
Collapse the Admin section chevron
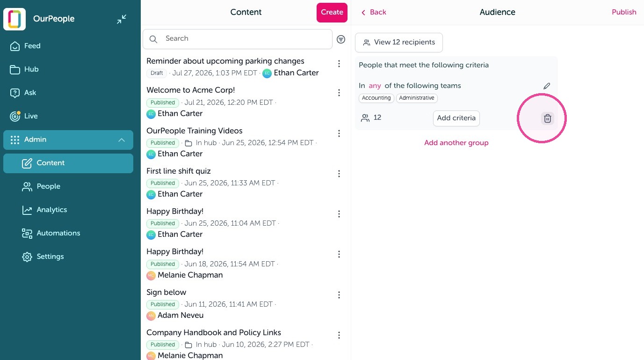point(122,140)
